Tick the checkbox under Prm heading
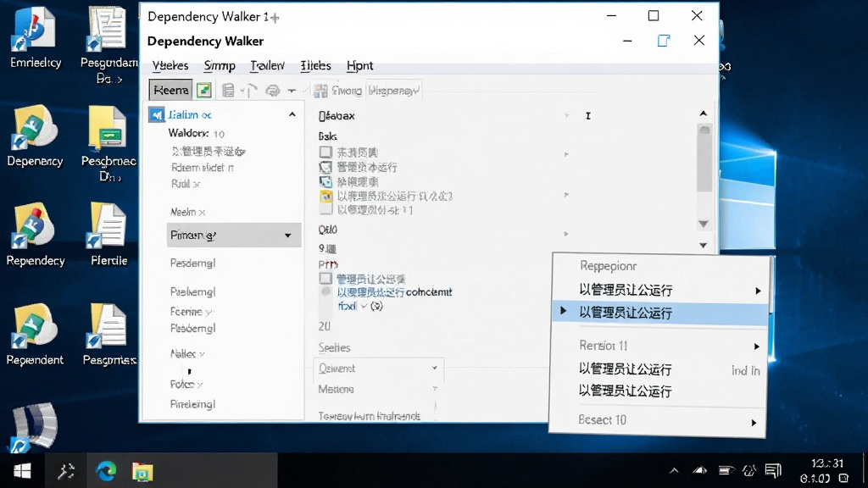868x488 pixels. [325, 278]
